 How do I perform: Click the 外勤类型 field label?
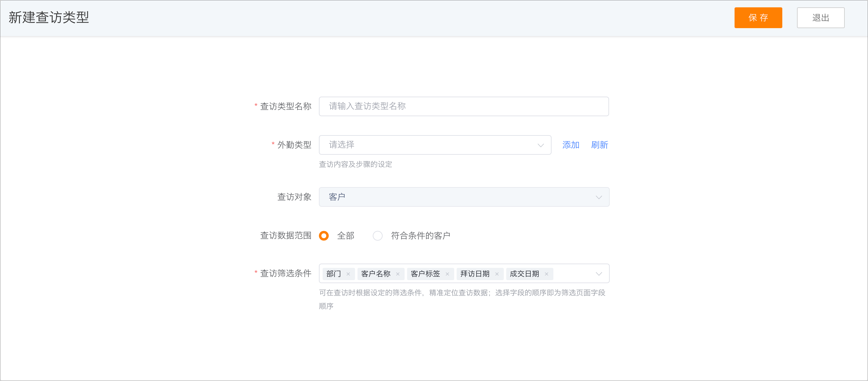click(x=294, y=145)
